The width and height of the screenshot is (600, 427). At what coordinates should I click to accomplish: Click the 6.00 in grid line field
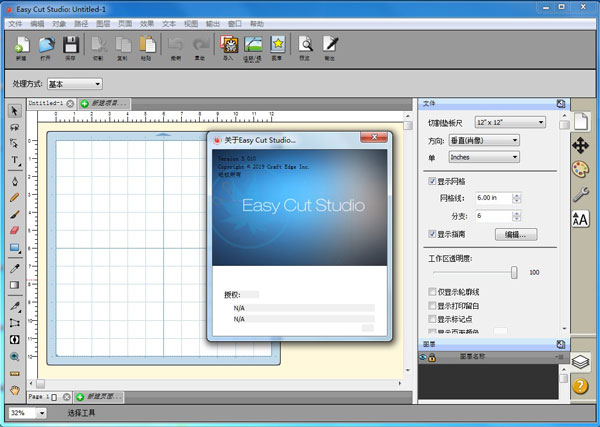493,198
